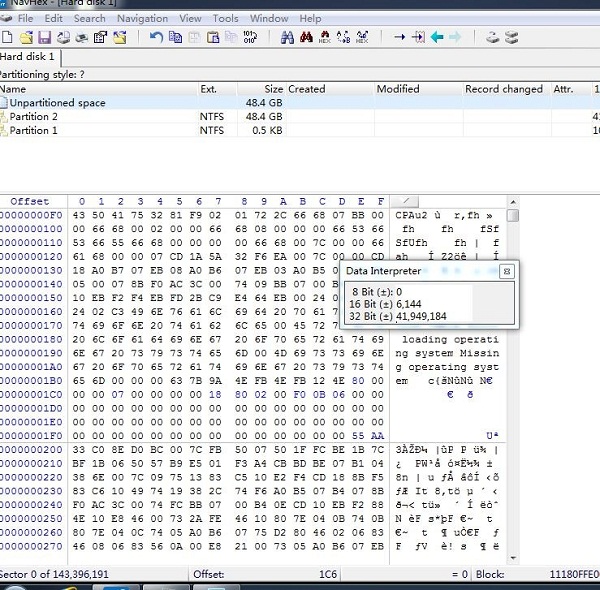Click the hex view scrollbar thumb
This screenshot has width=600, height=590.
[513, 215]
